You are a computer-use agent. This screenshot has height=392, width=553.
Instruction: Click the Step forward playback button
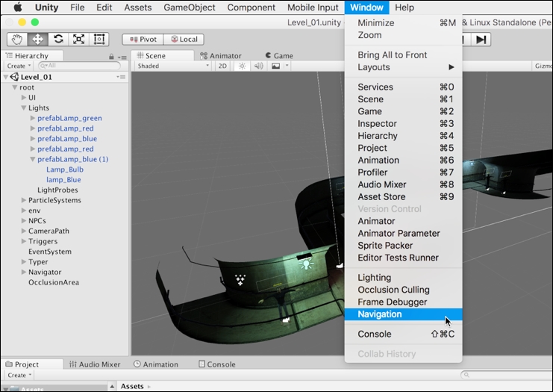point(481,39)
